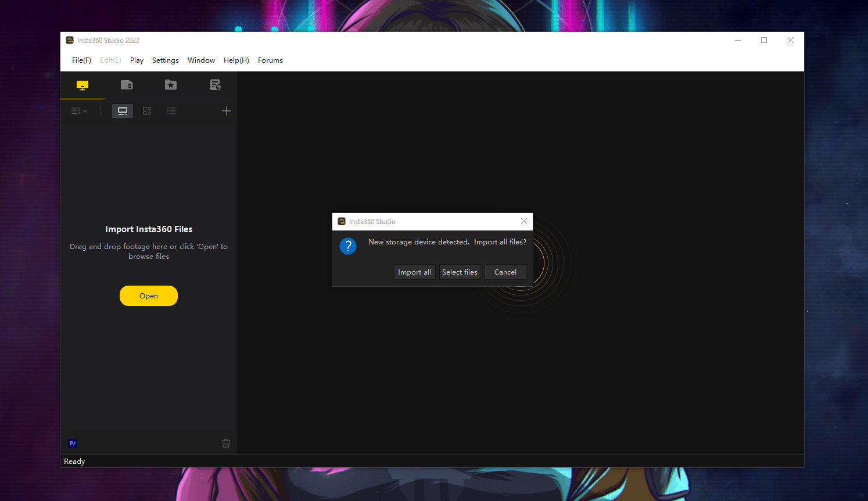Click the Insta360 Studio 2022 app icon
The image size is (868, 501).
70,40
